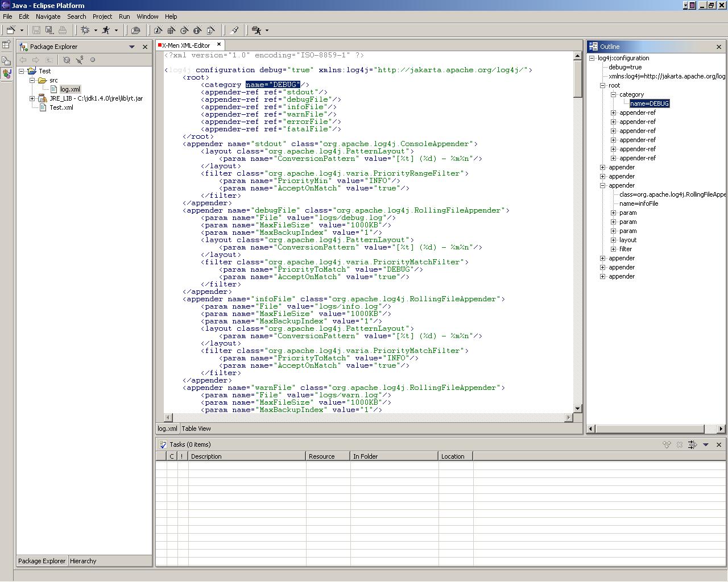Screen dimensions: 728x582
Task: Collapse the root node in Outline
Action: coord(603,85)
